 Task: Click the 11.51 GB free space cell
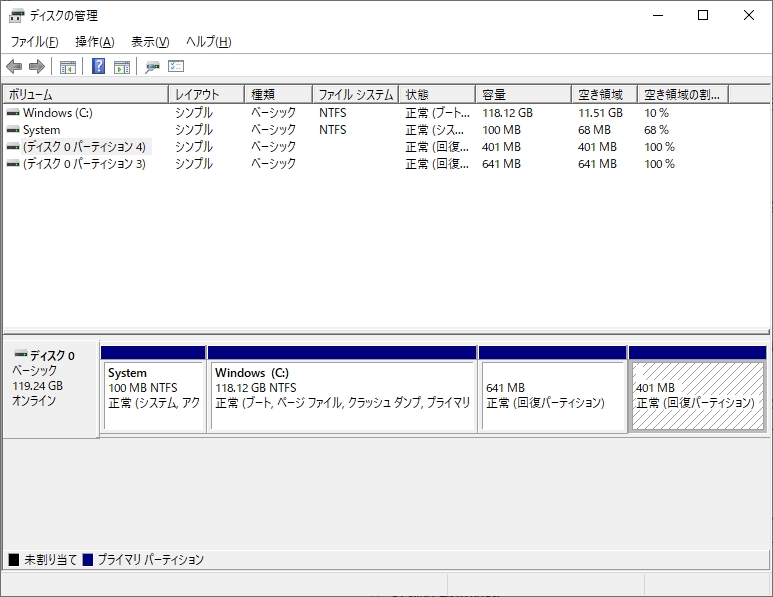[600, 113]
